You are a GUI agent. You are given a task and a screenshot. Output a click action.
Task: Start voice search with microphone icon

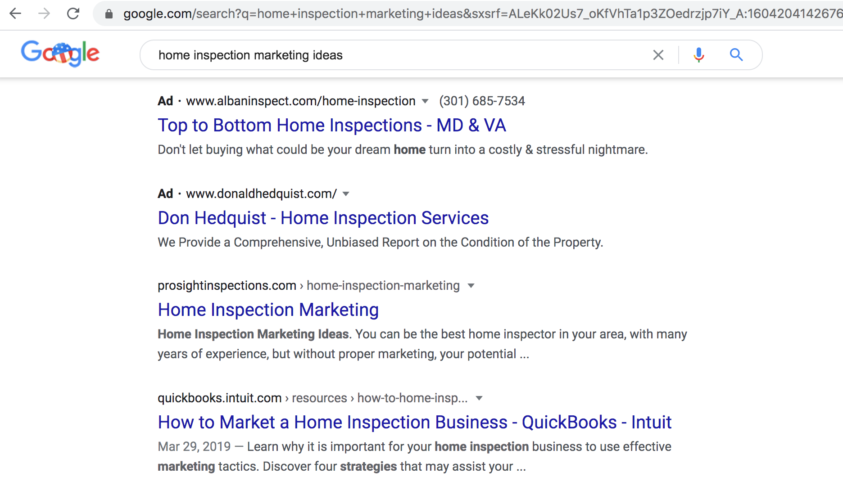click(x=699, y=55)
